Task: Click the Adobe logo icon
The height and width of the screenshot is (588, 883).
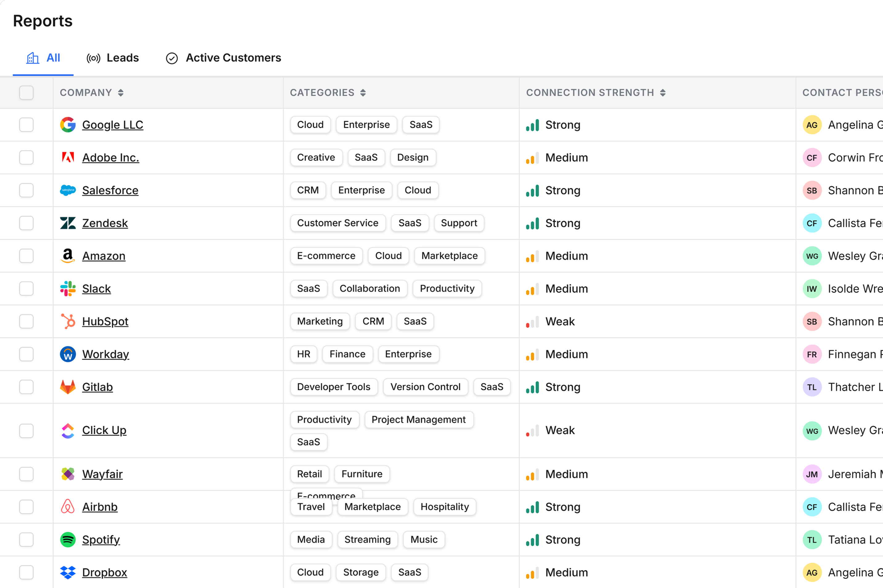Action: point(68,158)
